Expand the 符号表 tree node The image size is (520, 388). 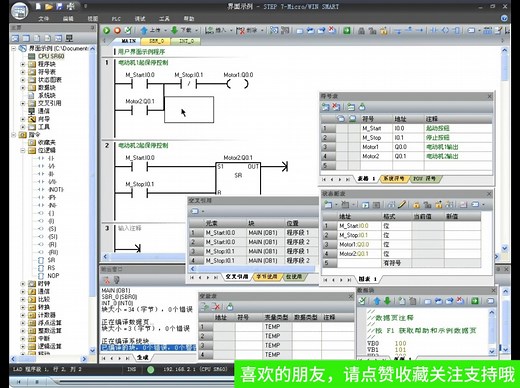pos(23,72)
